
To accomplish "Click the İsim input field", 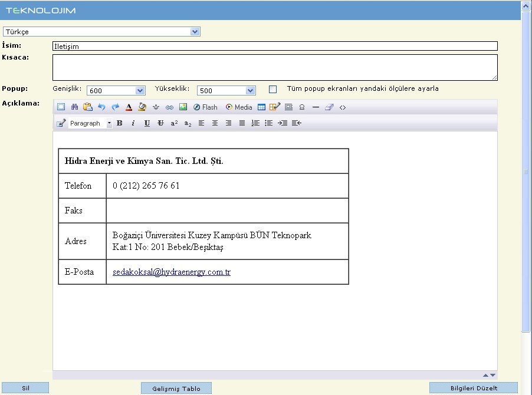I will tap(275, 46).
